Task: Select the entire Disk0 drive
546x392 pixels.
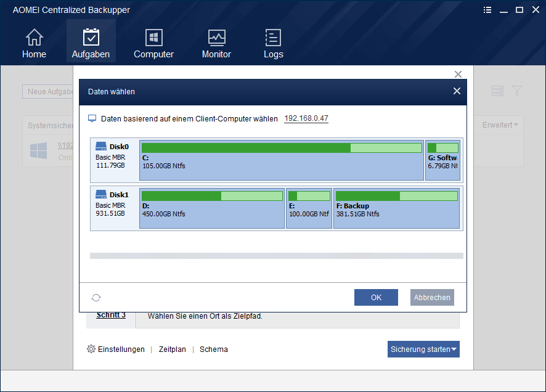Action: click(115, 160)
